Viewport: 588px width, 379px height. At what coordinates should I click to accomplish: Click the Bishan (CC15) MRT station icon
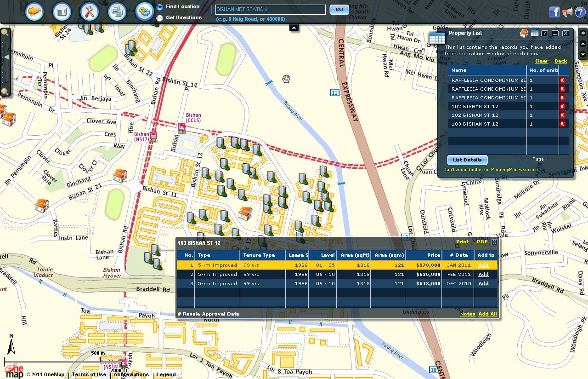click(x=182, y=128)
